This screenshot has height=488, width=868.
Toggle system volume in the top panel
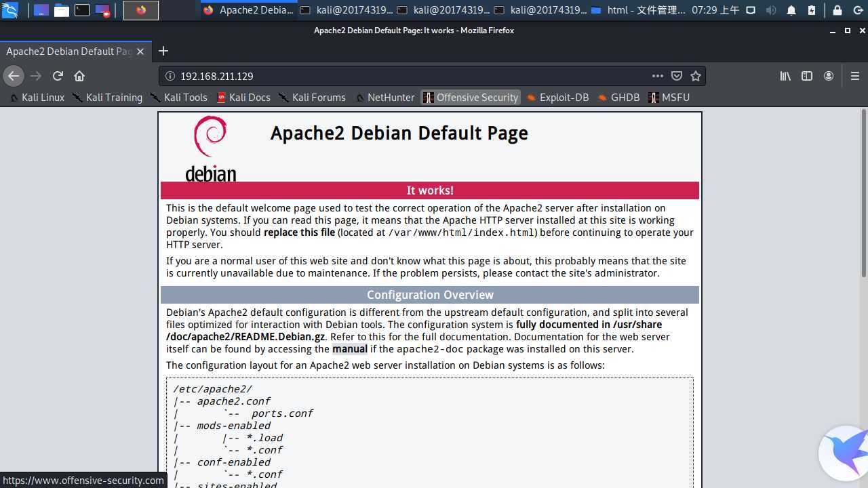(771, 10)
